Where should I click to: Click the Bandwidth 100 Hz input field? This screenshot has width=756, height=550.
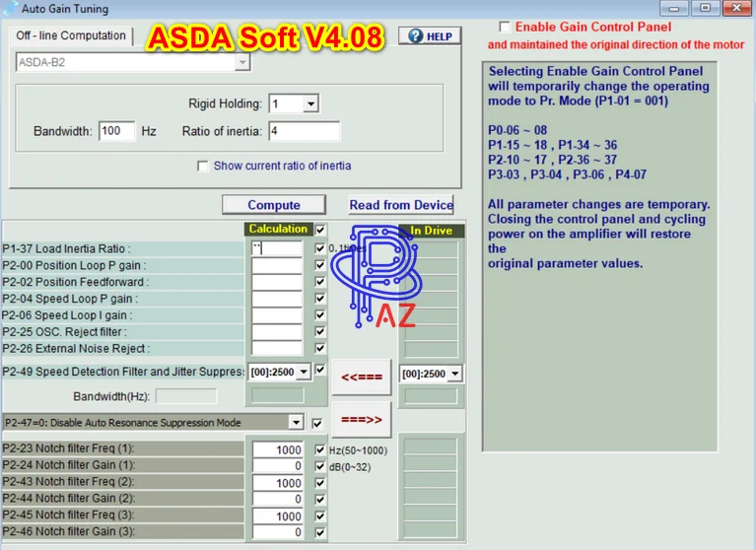tap(117, 131)
